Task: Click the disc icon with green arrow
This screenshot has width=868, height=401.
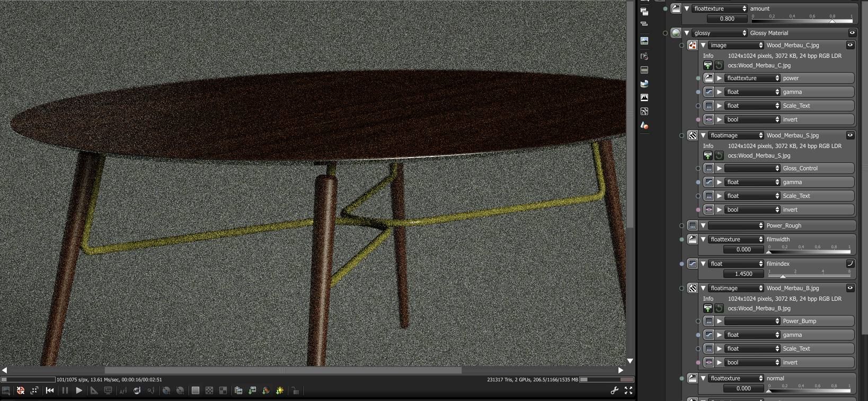Action: point(266,390)
